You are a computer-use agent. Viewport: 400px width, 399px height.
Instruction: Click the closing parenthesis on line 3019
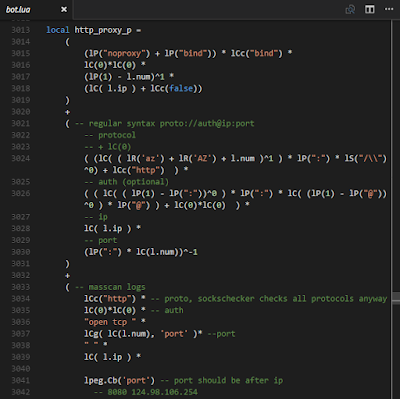67,100
